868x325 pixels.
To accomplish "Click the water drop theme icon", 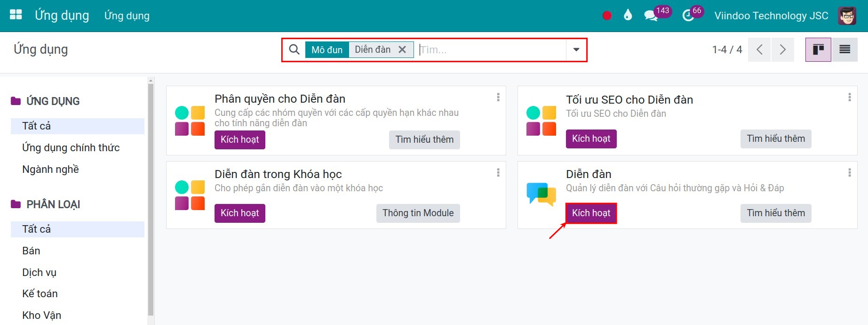I will tap(628, 15).
